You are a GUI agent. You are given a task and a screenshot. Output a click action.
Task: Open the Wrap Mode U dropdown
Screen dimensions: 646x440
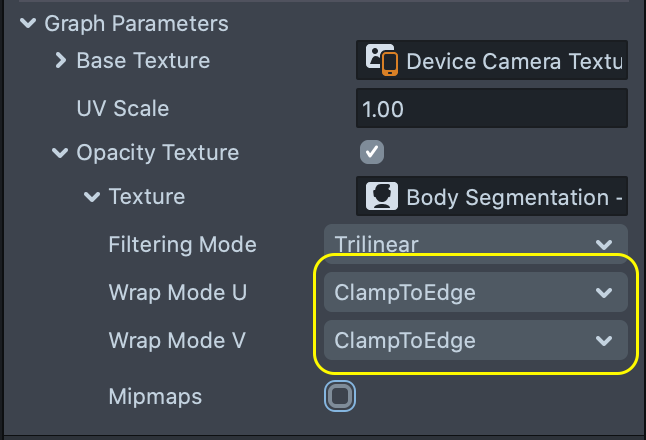coord(476,293)
